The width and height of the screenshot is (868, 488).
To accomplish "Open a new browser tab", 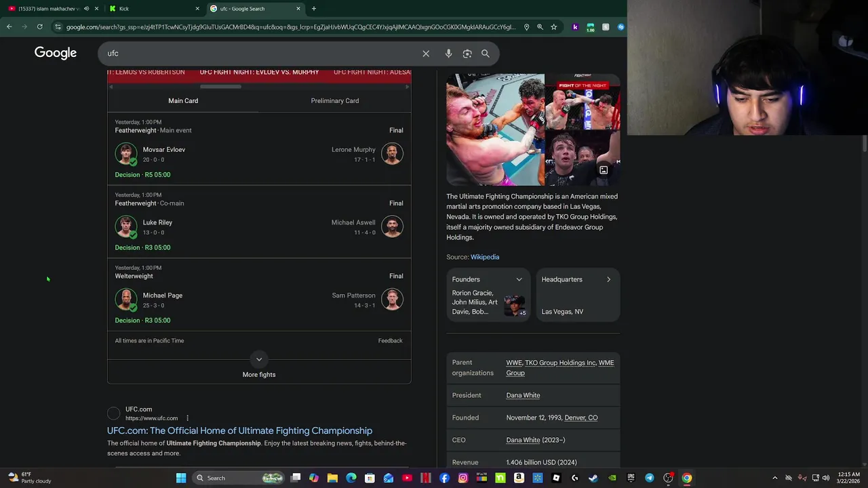I will click(x=314, y=9).
